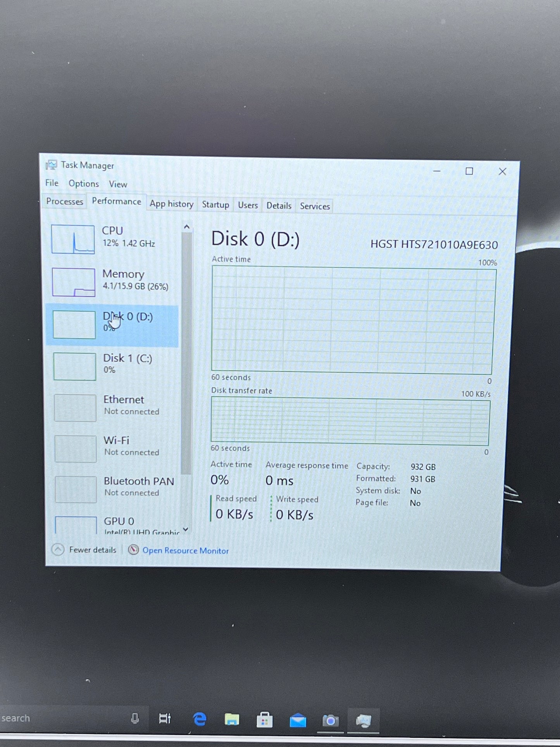Open the Options menu
The image size is (560, 747).
pyautogui.click(x=84, y=184)
